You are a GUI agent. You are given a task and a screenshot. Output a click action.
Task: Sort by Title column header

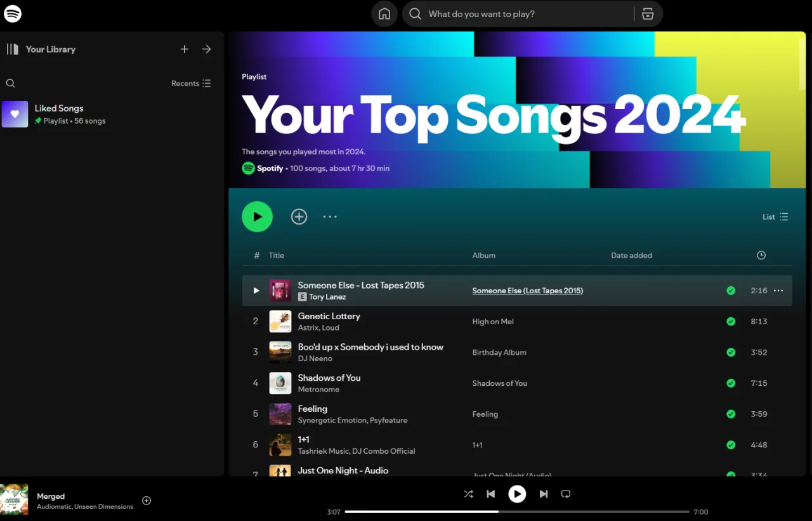coord(277,255)
